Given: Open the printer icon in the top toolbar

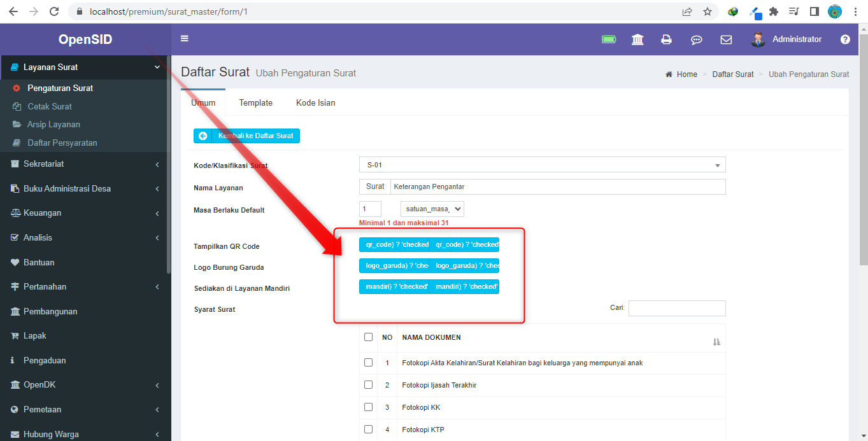Looking at the screenshot, I should 666,39.
